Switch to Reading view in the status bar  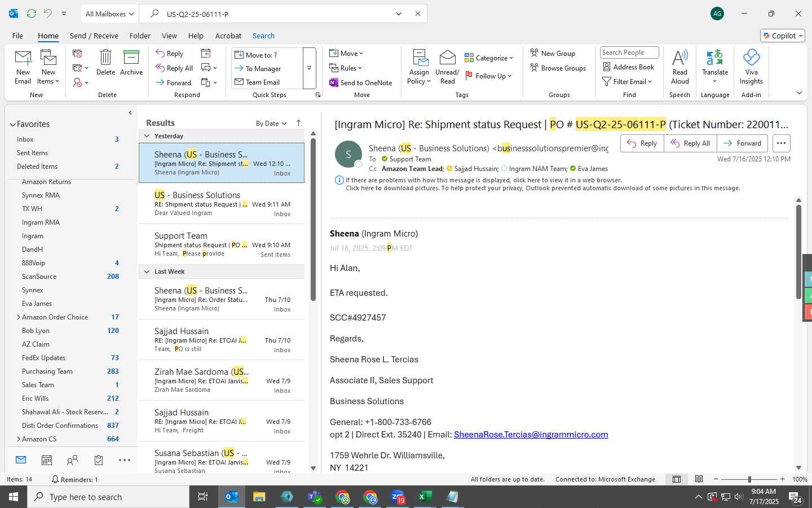[x=699, y=479]
